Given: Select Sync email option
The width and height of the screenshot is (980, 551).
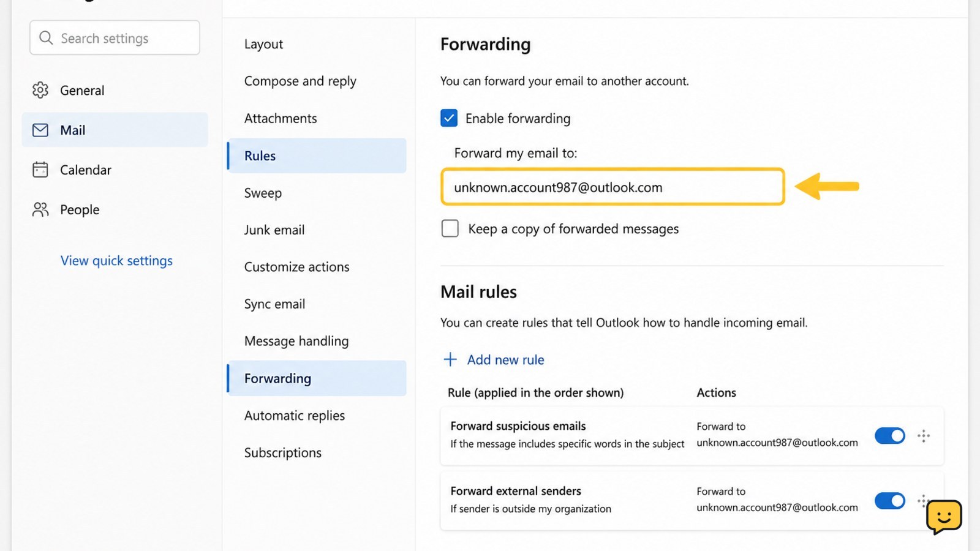Looking at the screenshot, I should pyautogui.click(x=274, y=304).
